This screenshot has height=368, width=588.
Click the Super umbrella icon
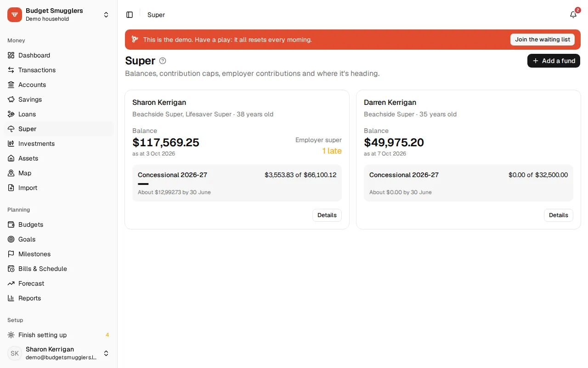coord(11,129)
